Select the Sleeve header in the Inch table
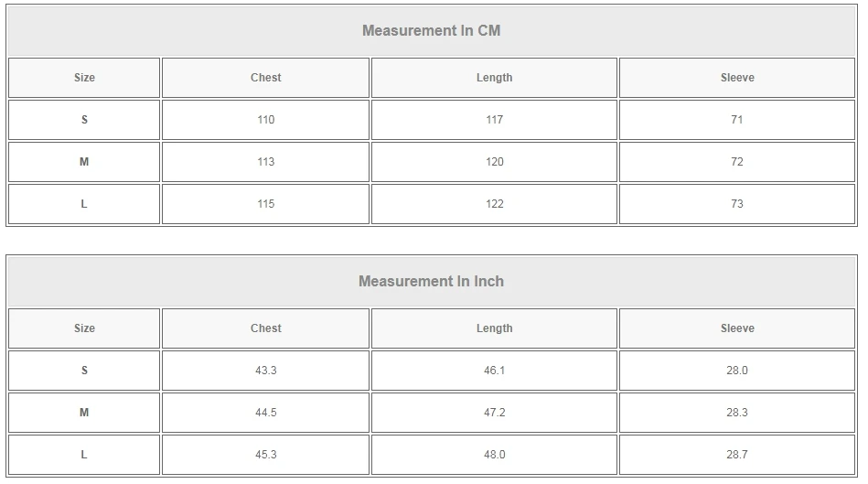This screenshot has width=868, height=484. 737,328
